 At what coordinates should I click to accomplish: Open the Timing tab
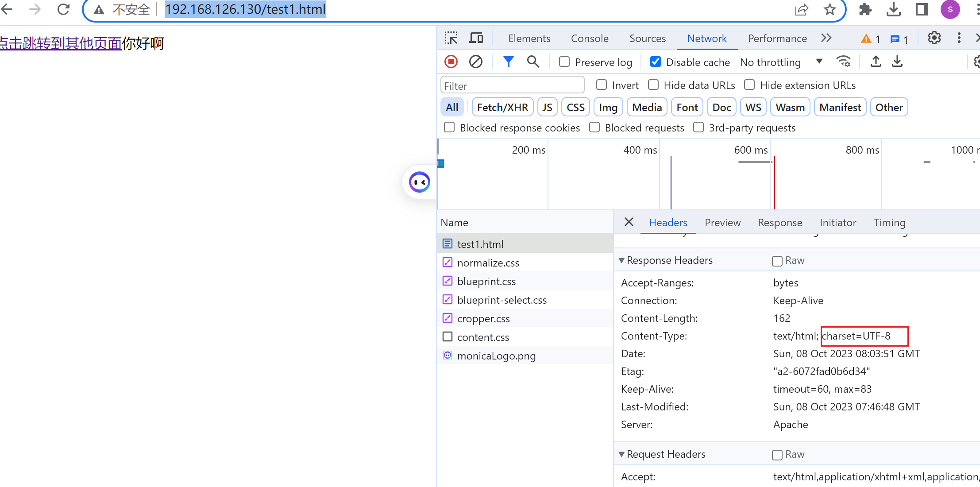tap(889, 223)
